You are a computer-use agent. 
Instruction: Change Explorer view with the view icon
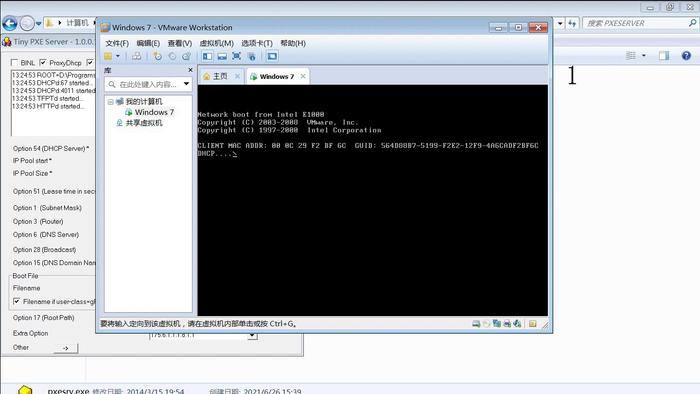[x=631, y=55]
